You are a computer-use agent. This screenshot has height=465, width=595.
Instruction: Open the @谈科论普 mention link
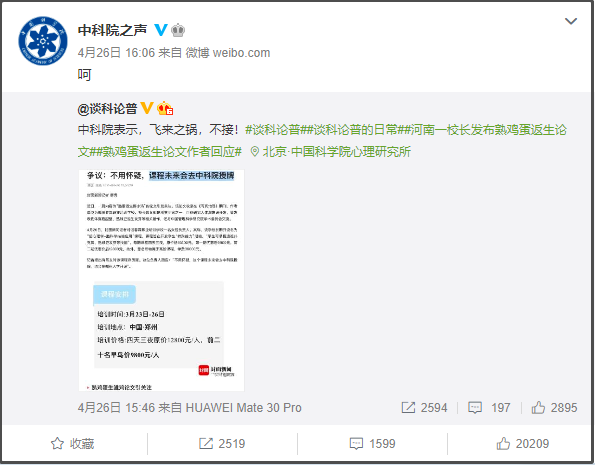point(107,109)
